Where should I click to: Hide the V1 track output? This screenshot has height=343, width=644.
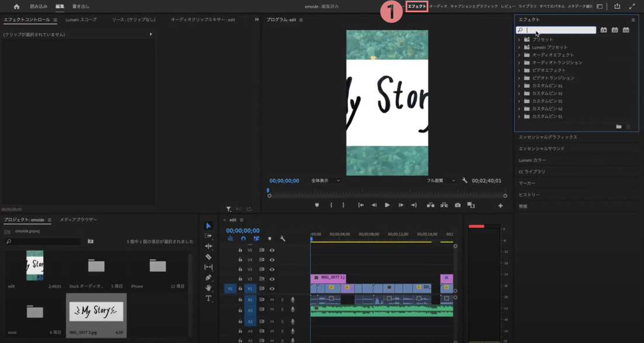pyautogui.click(x=272, y=289)
